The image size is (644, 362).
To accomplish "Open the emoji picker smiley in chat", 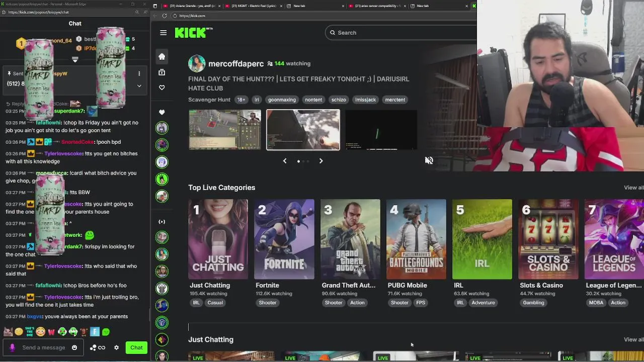I will [74, 347].
